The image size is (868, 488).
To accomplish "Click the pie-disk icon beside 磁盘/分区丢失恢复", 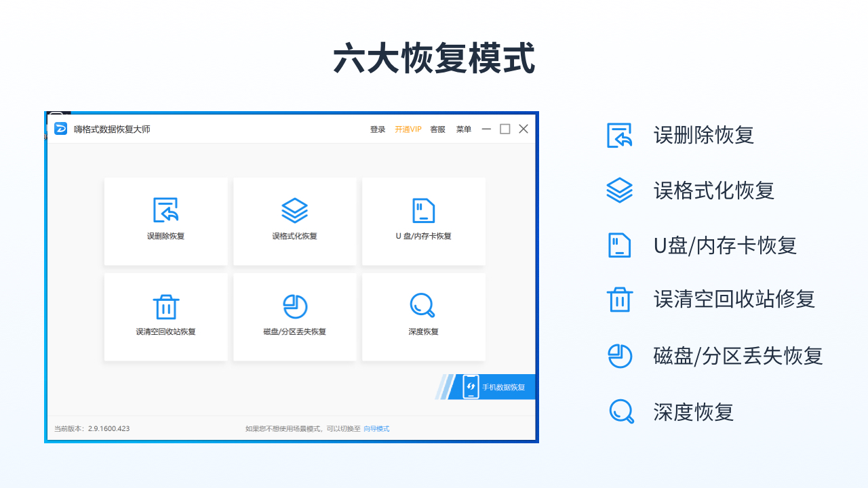I will pyautogui.click(x=620, y=356).
